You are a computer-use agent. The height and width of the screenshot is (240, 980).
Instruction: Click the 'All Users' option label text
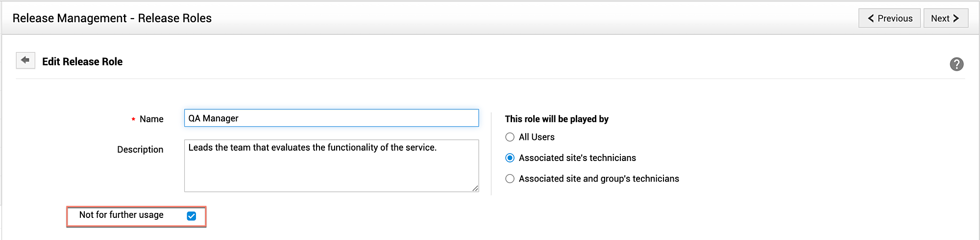[x=537, y=137]
